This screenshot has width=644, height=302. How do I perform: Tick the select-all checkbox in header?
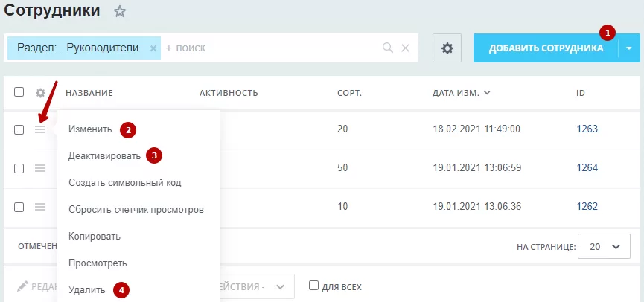pyautogui.click(x=19, y=92)
